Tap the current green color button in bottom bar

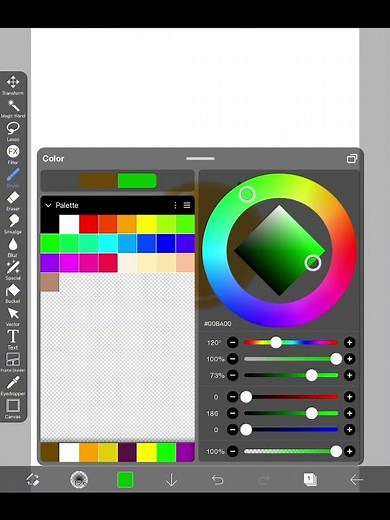point(125,479)
